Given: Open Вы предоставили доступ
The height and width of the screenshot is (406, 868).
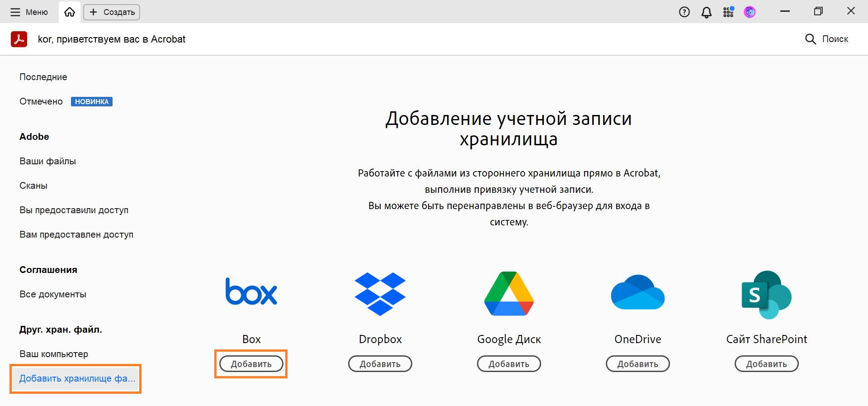Looking at the screenshot, I should coord(74,210).
